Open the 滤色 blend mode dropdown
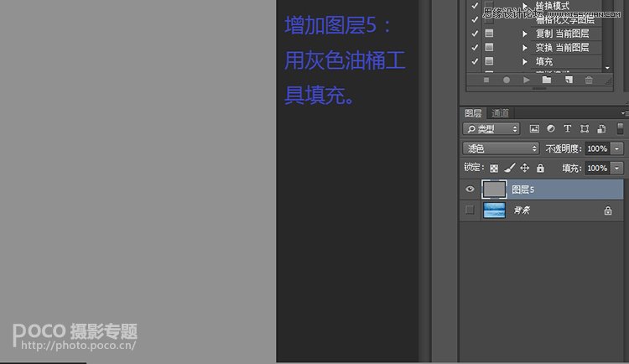This screenshot has width=629, height=364. pyautogui.click(x=500, y=148)
